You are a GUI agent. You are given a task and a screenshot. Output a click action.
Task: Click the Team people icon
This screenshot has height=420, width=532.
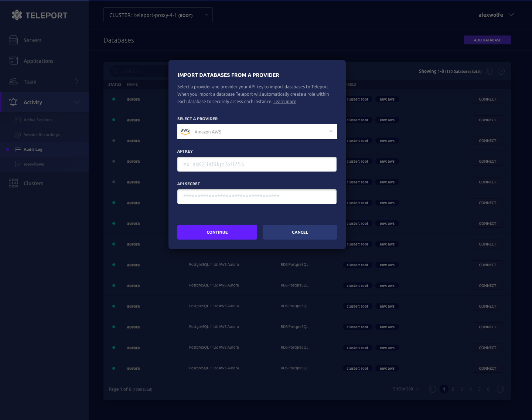pyautogui.click(x=13, y=82)
